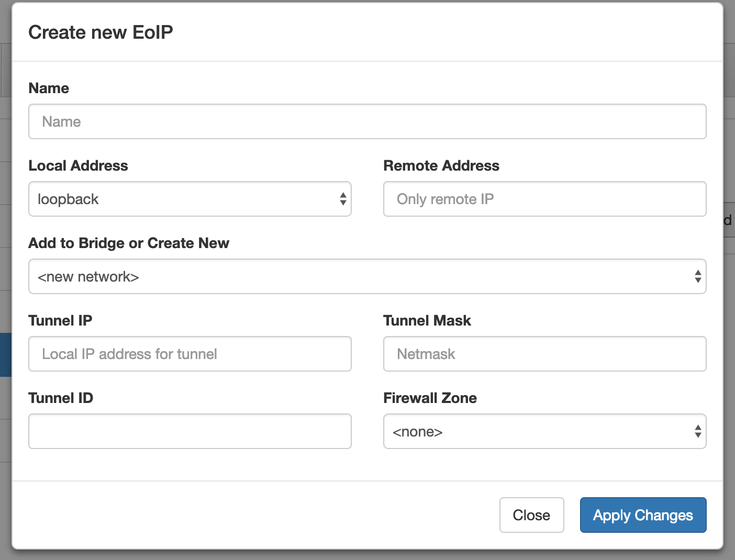Click the up-down arrows in the bridge selector
Screen dimensions: 735x560
click(x=698, y=276)
